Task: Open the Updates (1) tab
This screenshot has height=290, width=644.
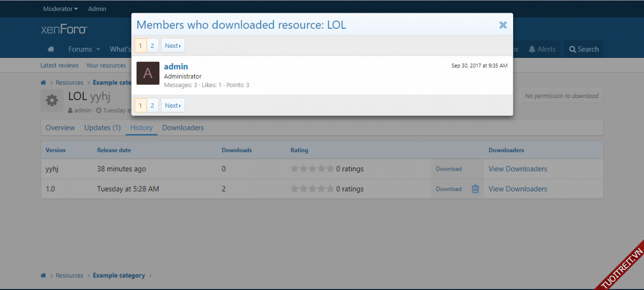Action: click(x=103, y=128)
